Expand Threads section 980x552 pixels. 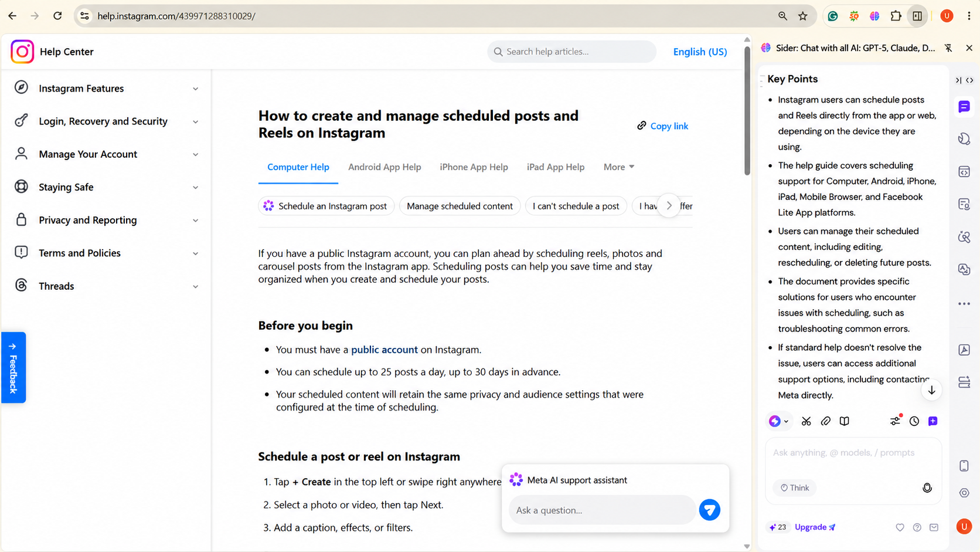[x=106, y=286]
